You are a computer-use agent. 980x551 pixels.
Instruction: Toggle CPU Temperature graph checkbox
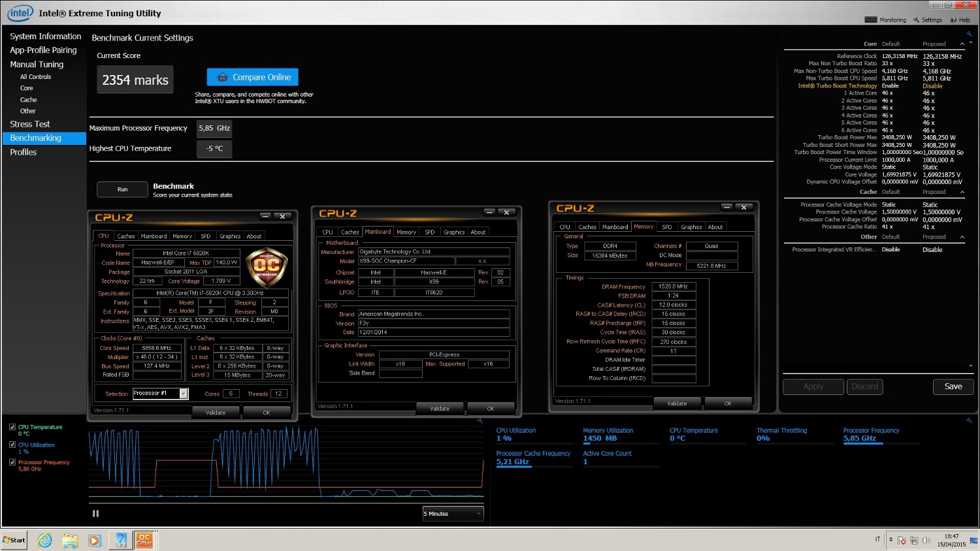coord(12,427)
